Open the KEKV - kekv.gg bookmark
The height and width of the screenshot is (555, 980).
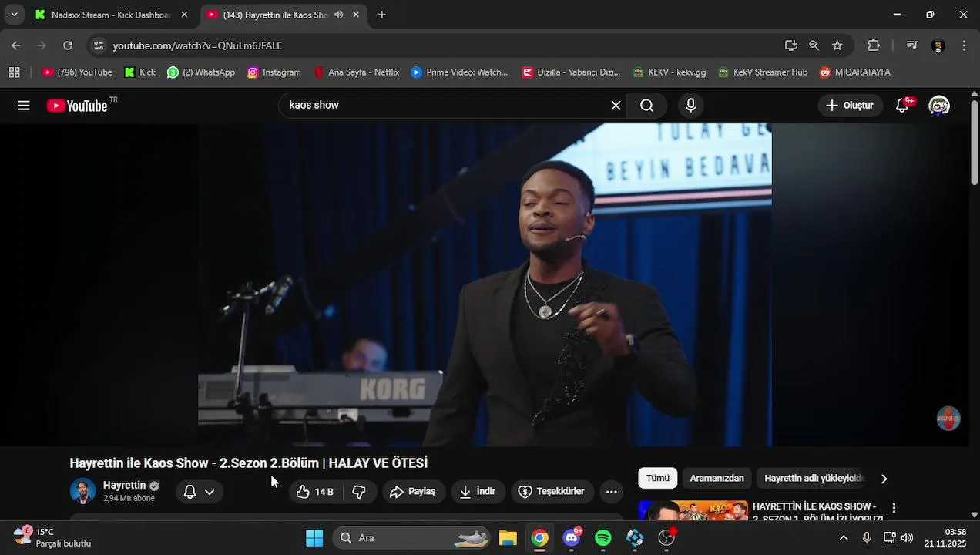tap(669, 72)
